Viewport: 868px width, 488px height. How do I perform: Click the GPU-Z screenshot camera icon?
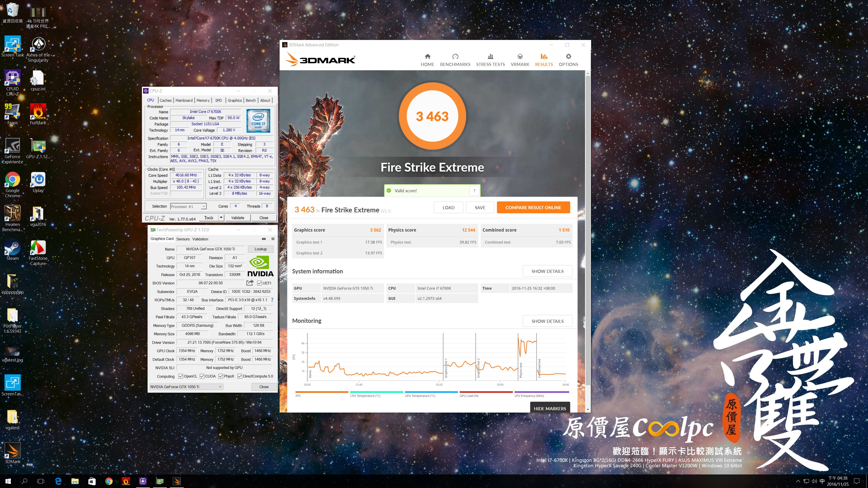[264, 239]
